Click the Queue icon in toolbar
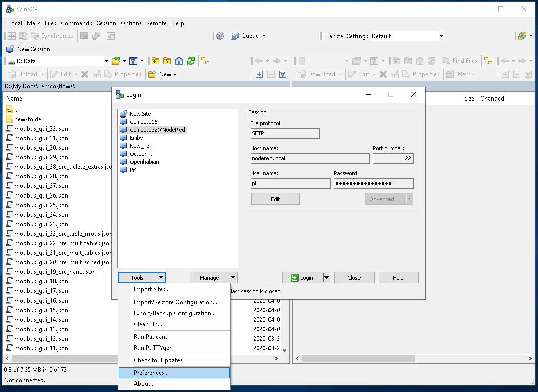 pyautogui.click(x=235, y=36)
